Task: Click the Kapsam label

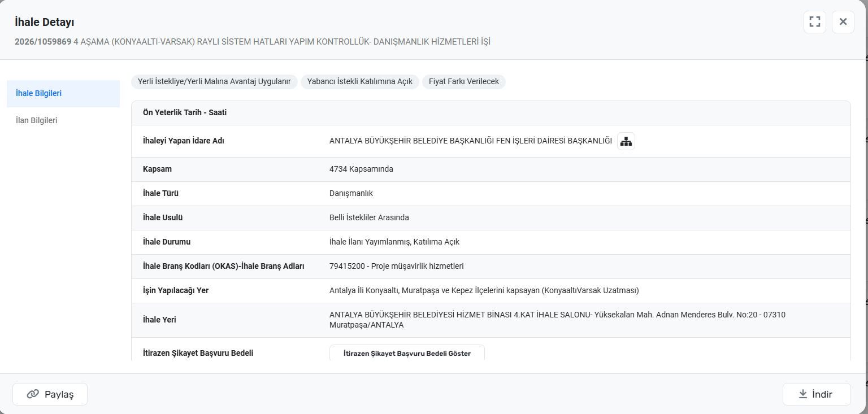Action: tap(157, 169)
